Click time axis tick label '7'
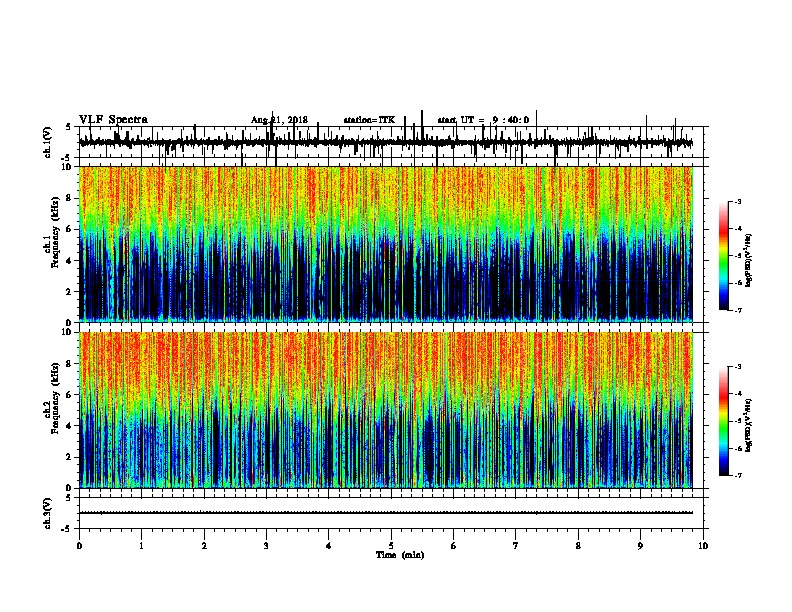 (516, 545)
